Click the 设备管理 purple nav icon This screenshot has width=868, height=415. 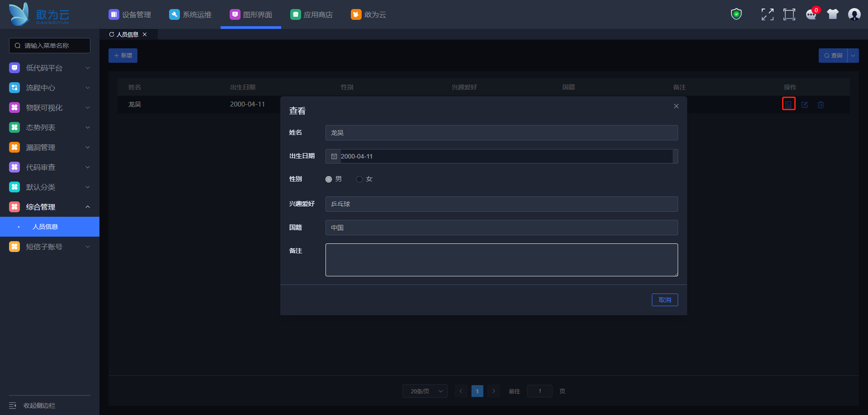pos(114,14)
